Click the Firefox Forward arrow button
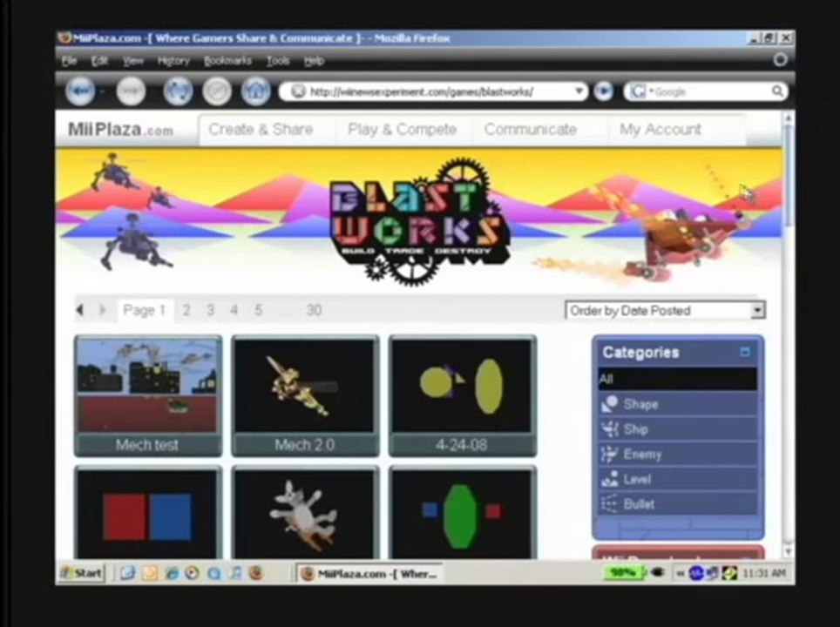The image size is (840, 627). tap(131, 91)
